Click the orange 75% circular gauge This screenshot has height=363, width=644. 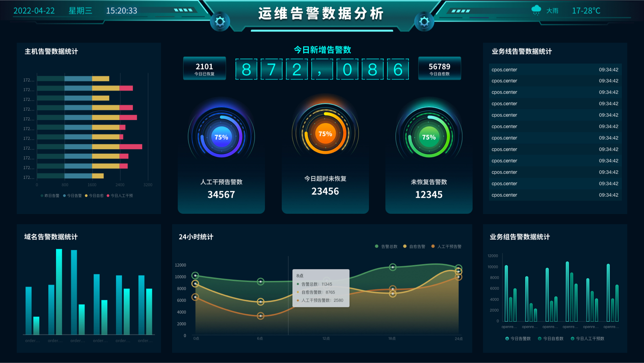325,134
